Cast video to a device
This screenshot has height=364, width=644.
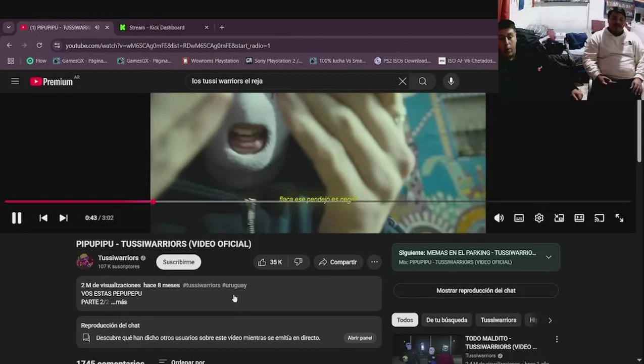600,218
